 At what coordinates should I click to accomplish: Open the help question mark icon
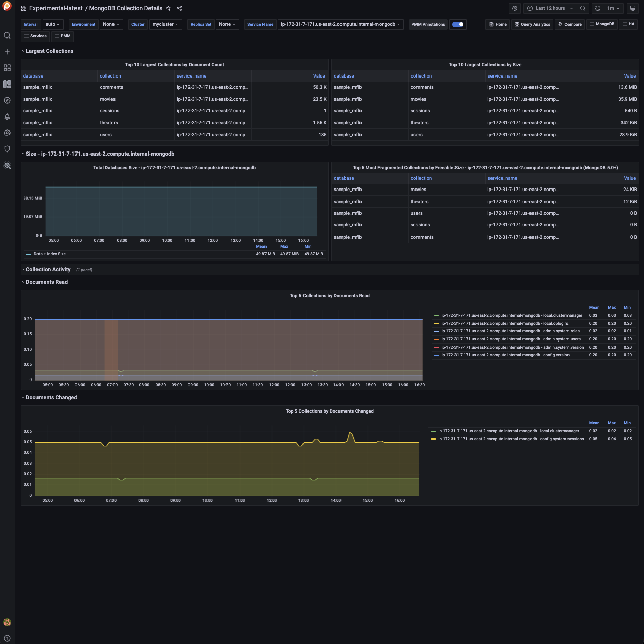pyautogui.click(x=7, y=638)
